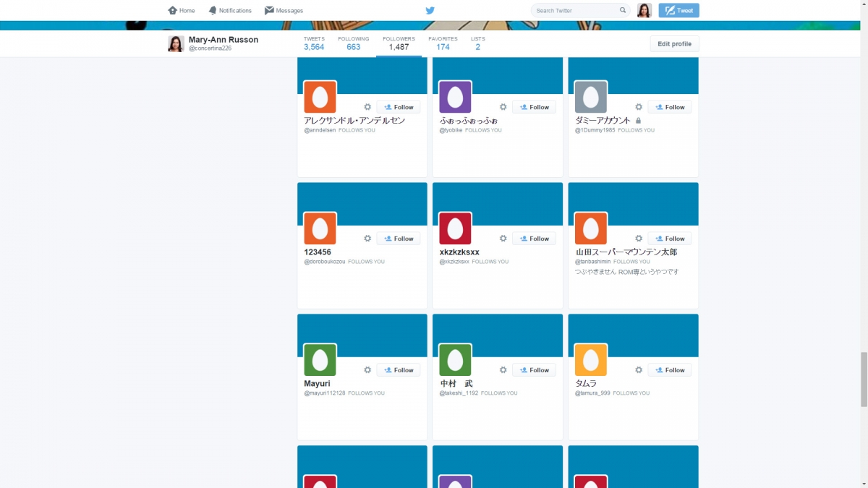868x488 pixels.
Task: Select the Followers 1,487 tab
Action: tap(399, 43)
